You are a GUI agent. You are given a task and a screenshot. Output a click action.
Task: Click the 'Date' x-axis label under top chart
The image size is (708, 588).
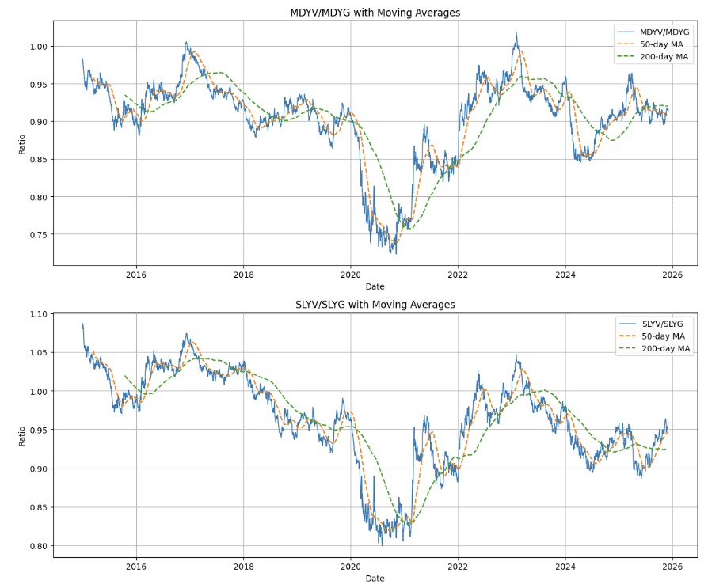(x=375, y=286)
